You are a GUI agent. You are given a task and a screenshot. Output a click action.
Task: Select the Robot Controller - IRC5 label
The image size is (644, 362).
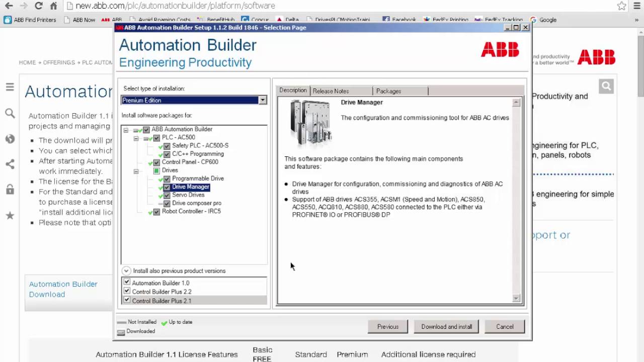point(191,212)
